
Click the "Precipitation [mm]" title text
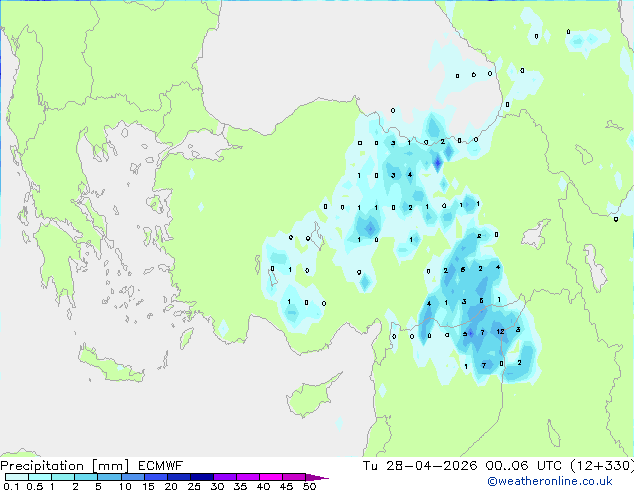click(x=65, y=466)
